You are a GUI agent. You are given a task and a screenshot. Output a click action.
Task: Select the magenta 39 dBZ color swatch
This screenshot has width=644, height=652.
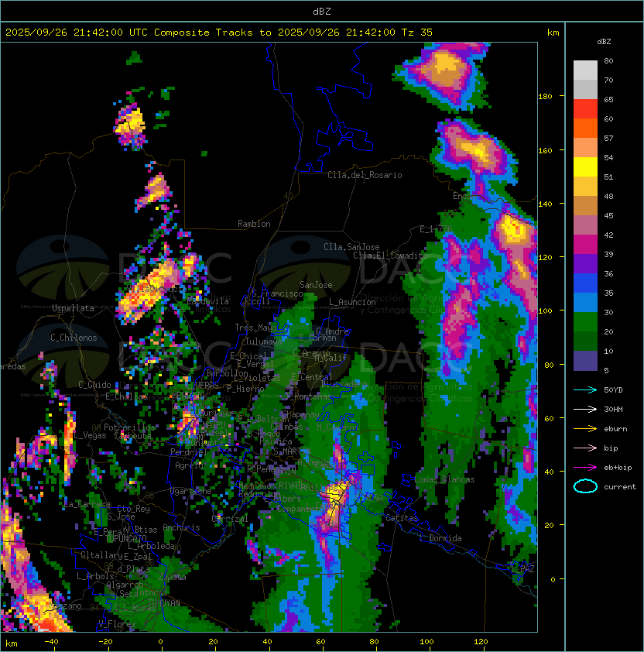click(585, 245)
